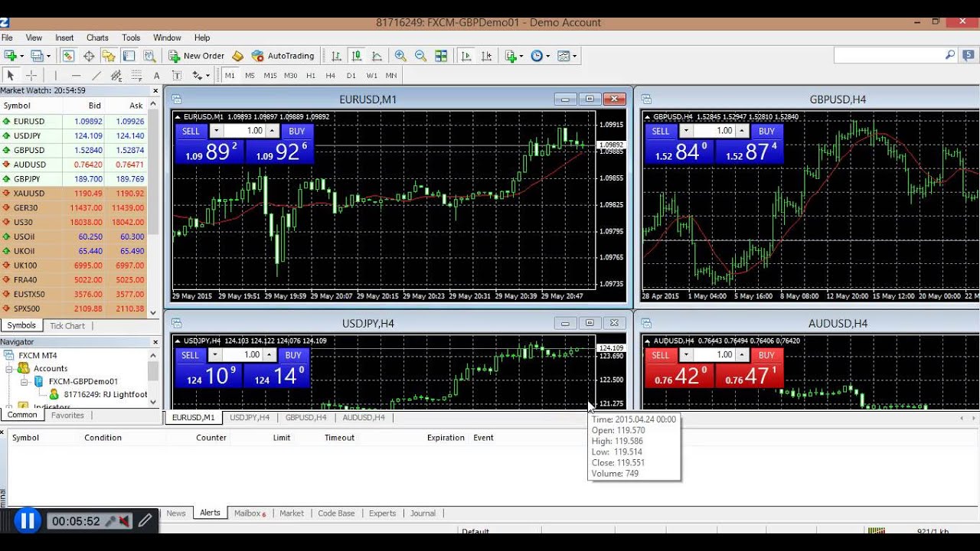Open the File menu
The image size is (980, 551).
click(7, 37)
